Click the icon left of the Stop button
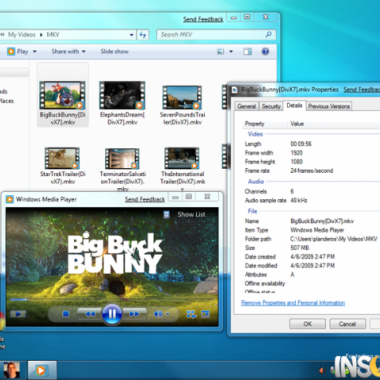Image resolution: width=380 pixels, height=380 pixels. pos(18,314)
